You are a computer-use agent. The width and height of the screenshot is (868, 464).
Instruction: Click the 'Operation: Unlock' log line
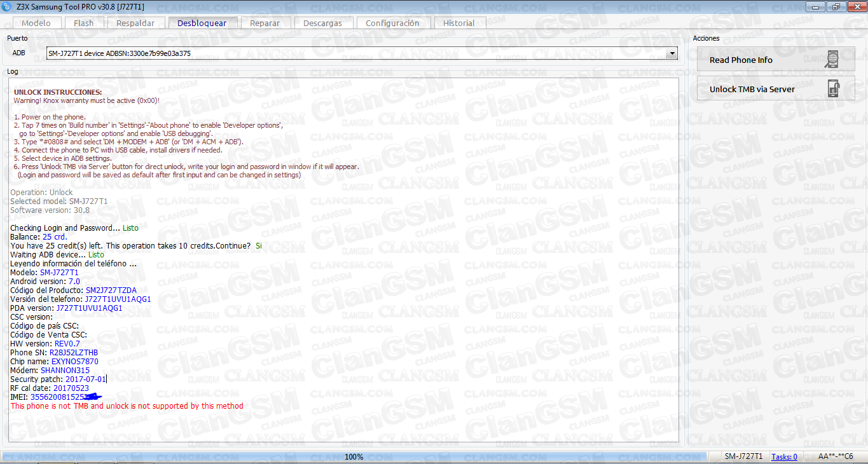click(x=41, y=192)
